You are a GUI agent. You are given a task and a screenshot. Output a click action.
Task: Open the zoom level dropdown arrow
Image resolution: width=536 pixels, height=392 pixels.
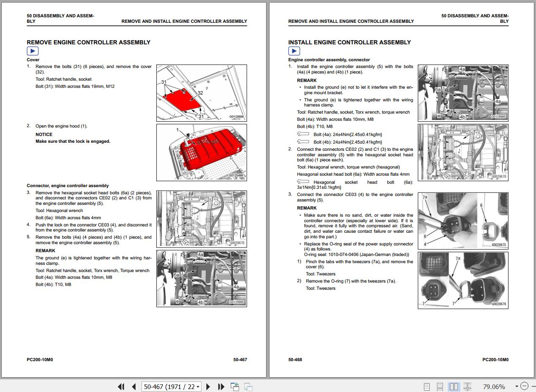point(516,387)
